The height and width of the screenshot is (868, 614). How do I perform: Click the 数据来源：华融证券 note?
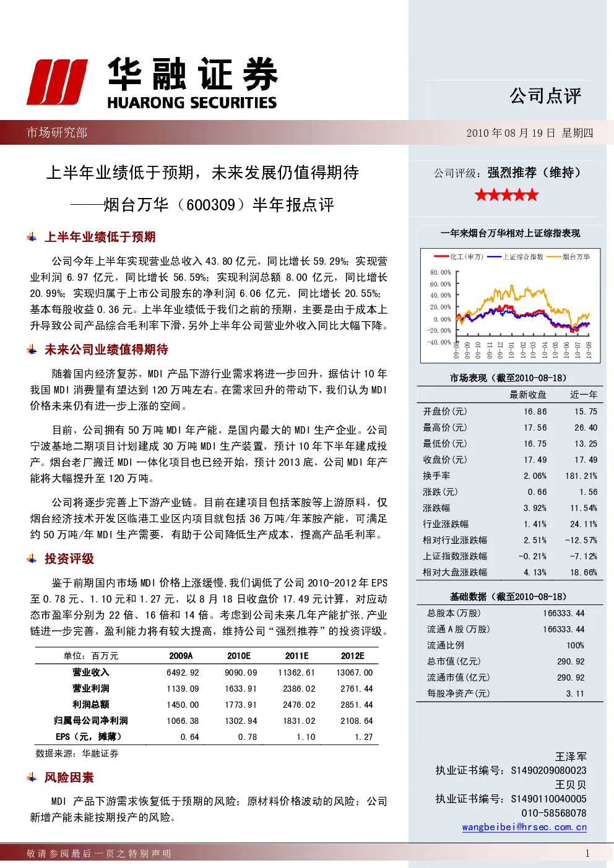pos(77,754)
